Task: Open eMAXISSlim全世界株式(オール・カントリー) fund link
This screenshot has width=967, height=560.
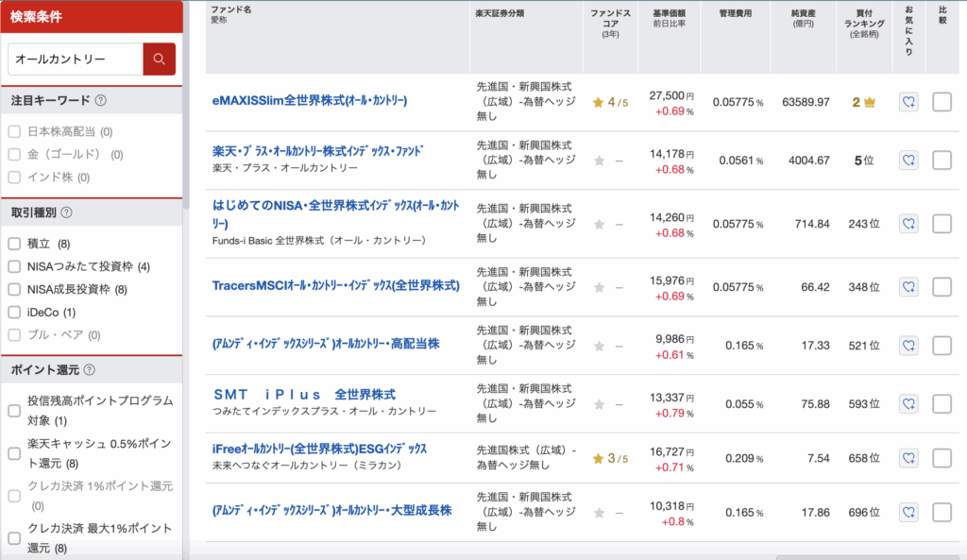Action: (x=310, y=100)
